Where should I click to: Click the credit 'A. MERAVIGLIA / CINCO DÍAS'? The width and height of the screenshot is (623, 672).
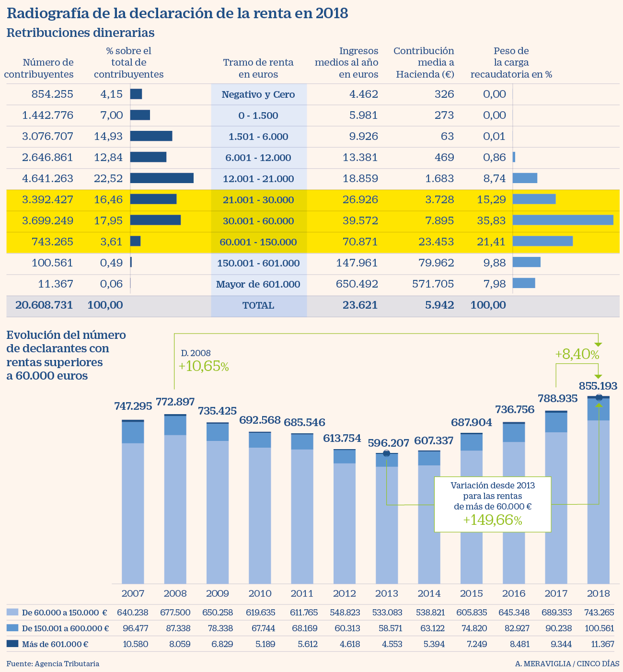coord(567,664)
